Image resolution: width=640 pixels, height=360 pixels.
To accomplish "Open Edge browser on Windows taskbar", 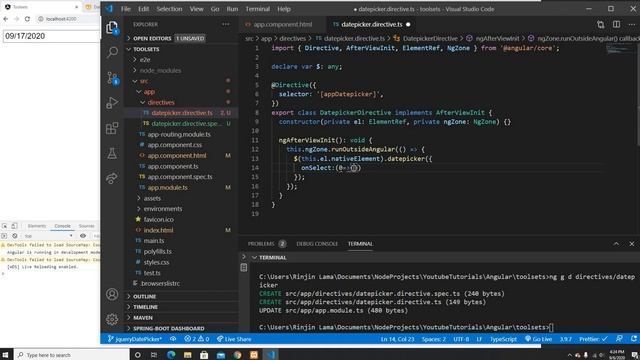I will 171,355.
